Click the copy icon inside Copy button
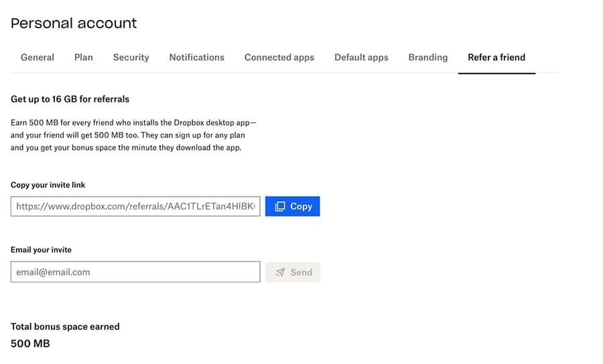The height and width of the screenshot is (364, 603). 280,206
